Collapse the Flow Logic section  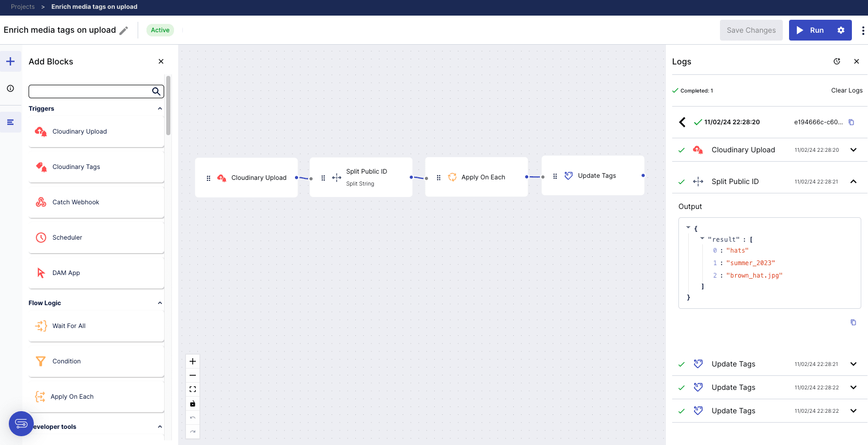coord(160,303)
